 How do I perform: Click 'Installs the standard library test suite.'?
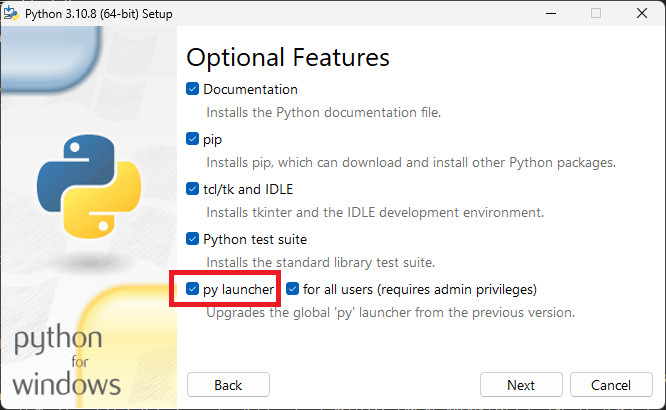321,263
